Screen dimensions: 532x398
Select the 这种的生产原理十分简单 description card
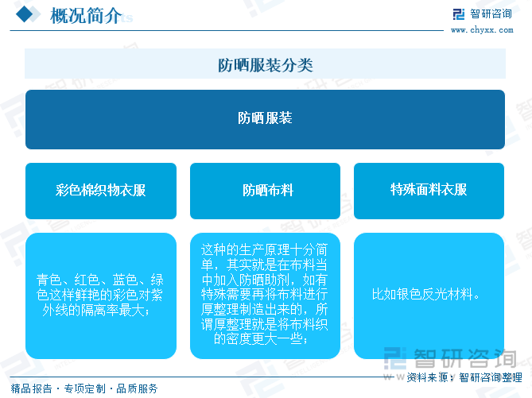(x=265, y=296)
